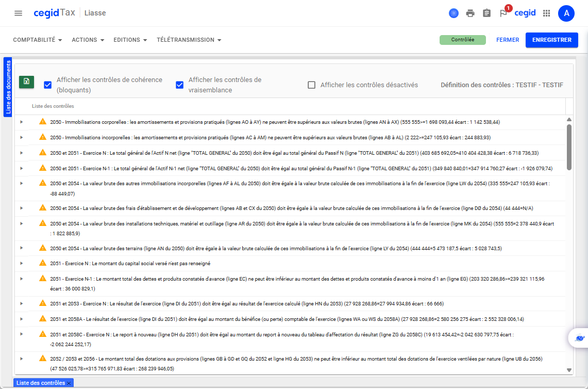Image resolution: width=588 pixels, height=389 pixels.
Task: Click the FERMER link
Action: point(508,40)
